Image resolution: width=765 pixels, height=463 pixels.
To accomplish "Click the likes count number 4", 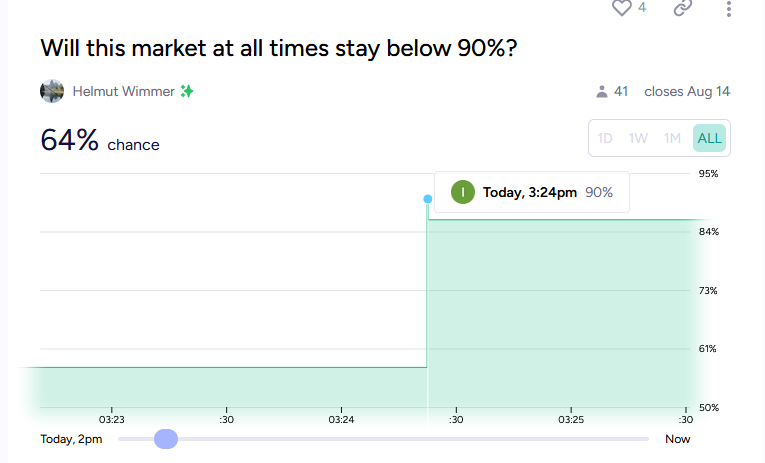I will [x=642, y=7].
